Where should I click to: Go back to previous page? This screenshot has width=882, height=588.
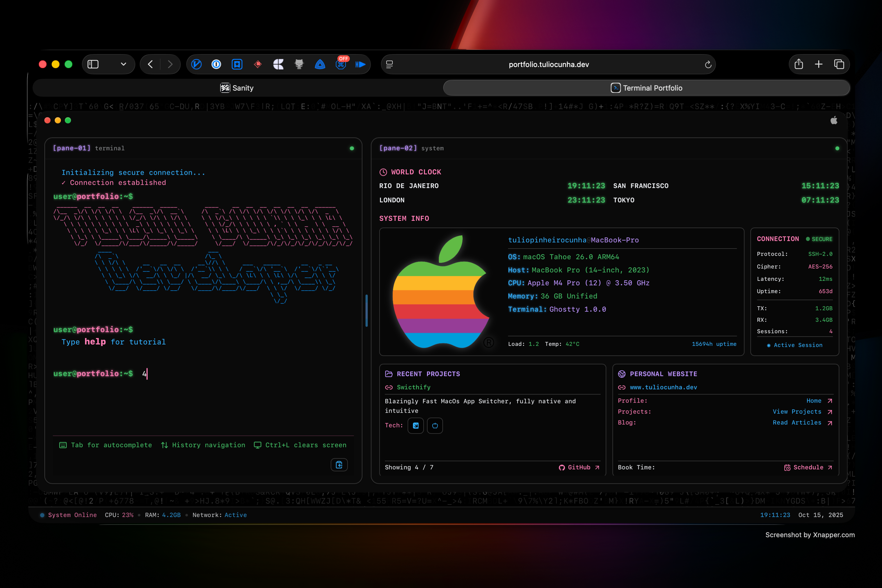150,65
